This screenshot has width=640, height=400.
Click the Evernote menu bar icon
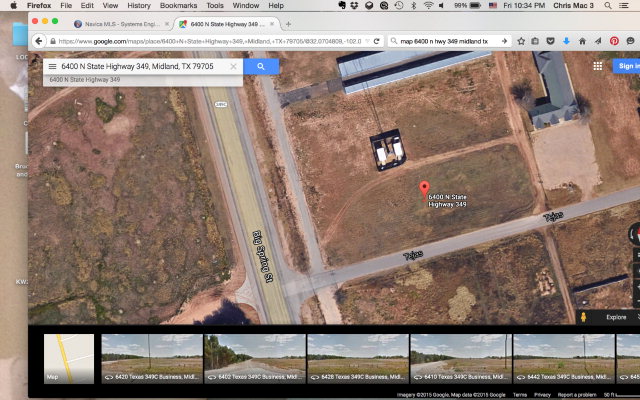[341, 5]
